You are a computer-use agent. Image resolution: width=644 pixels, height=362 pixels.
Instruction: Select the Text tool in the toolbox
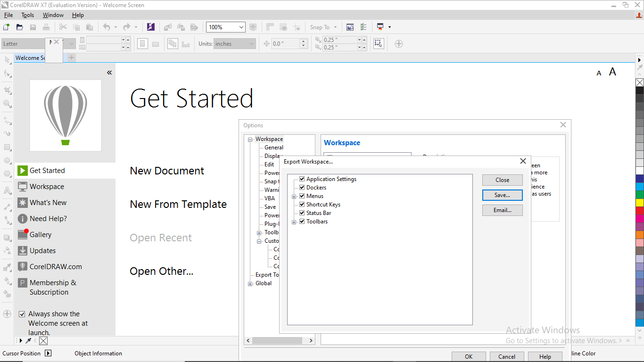click(7, 191)
